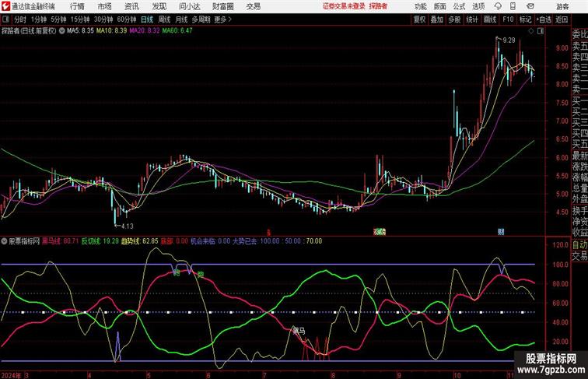The width and height of the screenshot is (588, 379).
Task: Open the 版面 menu
Action: [439, 6]
